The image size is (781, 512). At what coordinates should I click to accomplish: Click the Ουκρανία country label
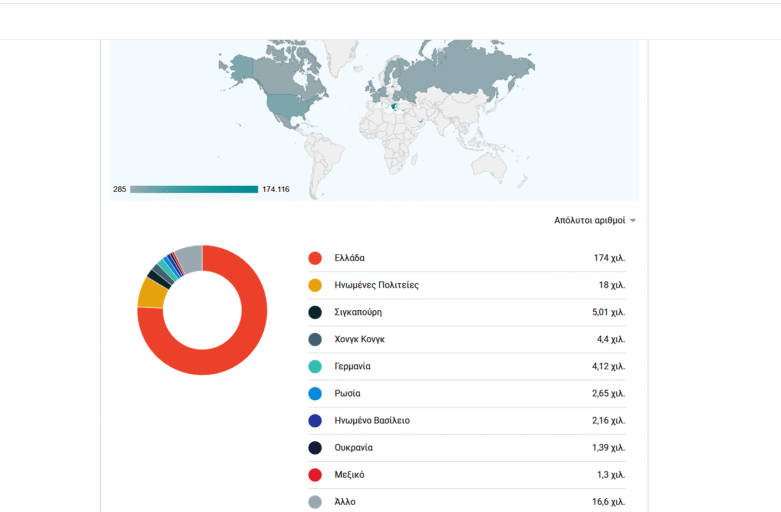pos(353,447)
